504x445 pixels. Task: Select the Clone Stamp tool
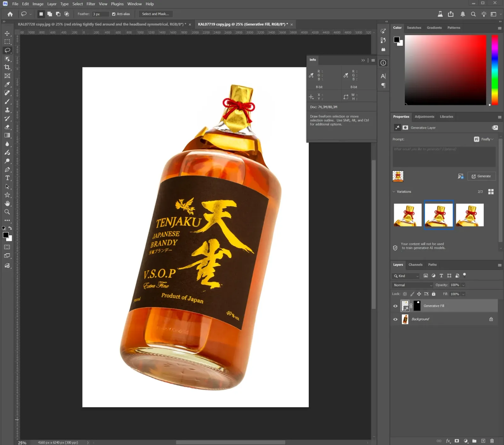(x=7, y=110)
